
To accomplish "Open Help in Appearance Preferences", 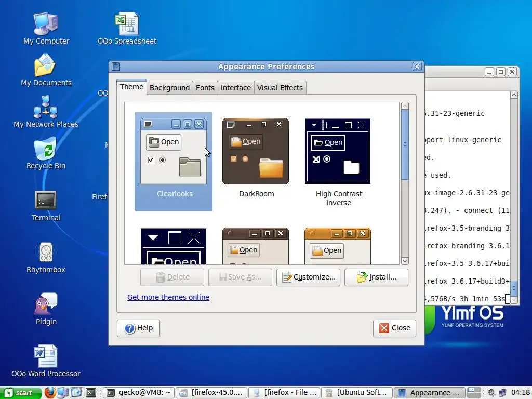I will coord(138,328).
